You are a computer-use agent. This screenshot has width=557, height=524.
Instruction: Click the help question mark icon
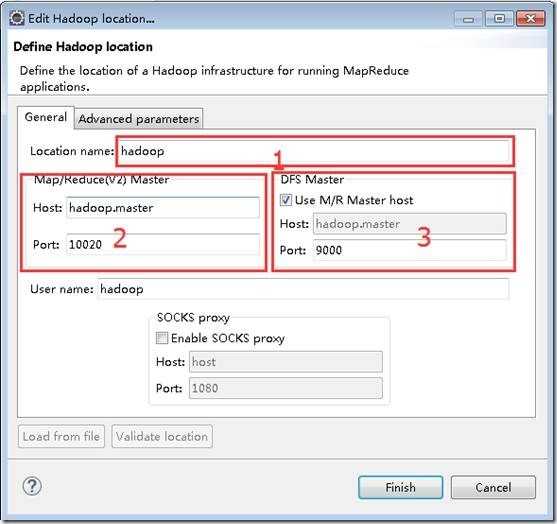(32, 486)
